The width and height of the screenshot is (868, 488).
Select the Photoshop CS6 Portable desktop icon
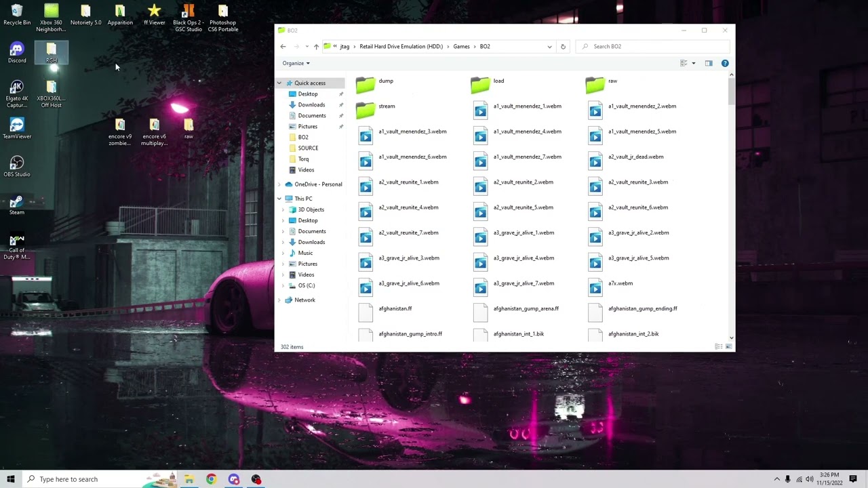[223, 18]
